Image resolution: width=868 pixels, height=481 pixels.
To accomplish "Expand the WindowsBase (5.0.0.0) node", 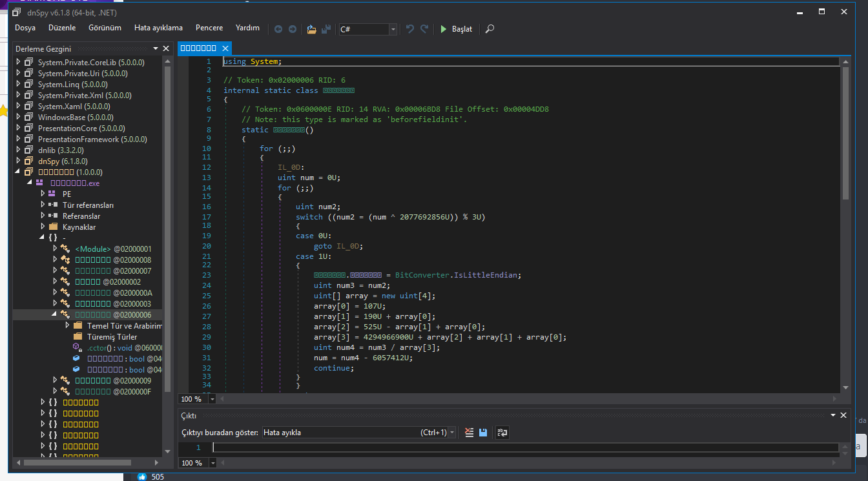I will click(19, 117).
